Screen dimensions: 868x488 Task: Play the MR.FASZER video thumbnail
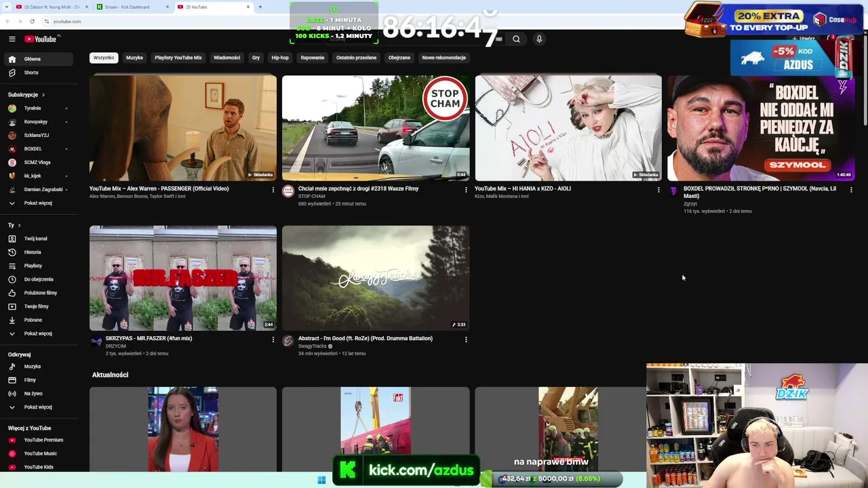pyautogui.click(x=183, y=278)
